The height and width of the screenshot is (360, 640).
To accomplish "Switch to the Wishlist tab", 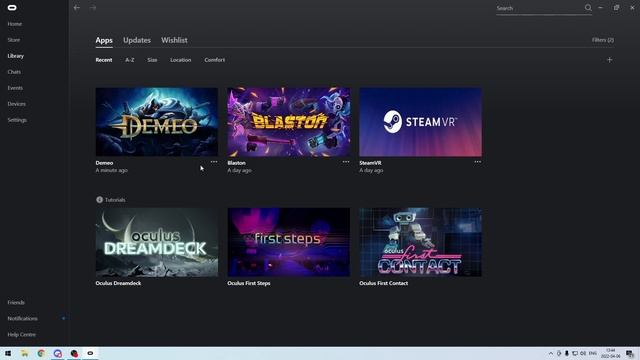I will (x=174, y=40).
